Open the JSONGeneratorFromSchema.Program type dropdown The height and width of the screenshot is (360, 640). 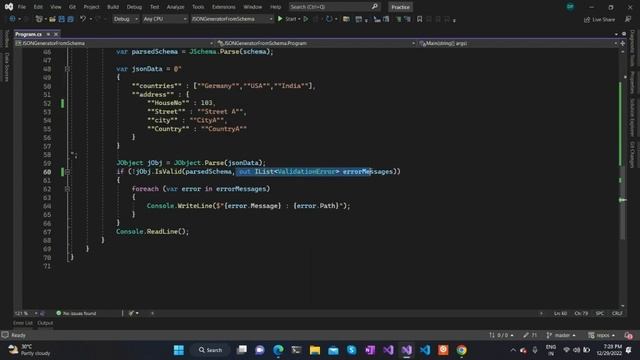pyautogui.click(x=316, y=43)
